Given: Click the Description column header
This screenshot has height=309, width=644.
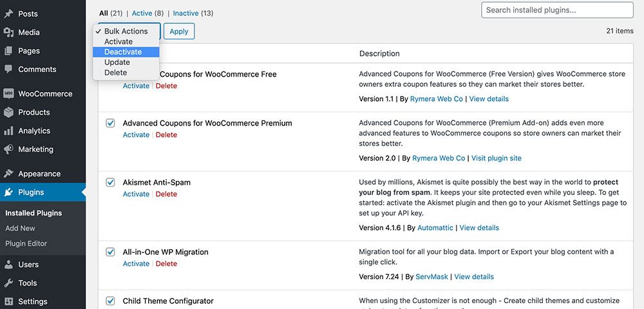Looking at the screenshot, I should (x=379, y=53).
